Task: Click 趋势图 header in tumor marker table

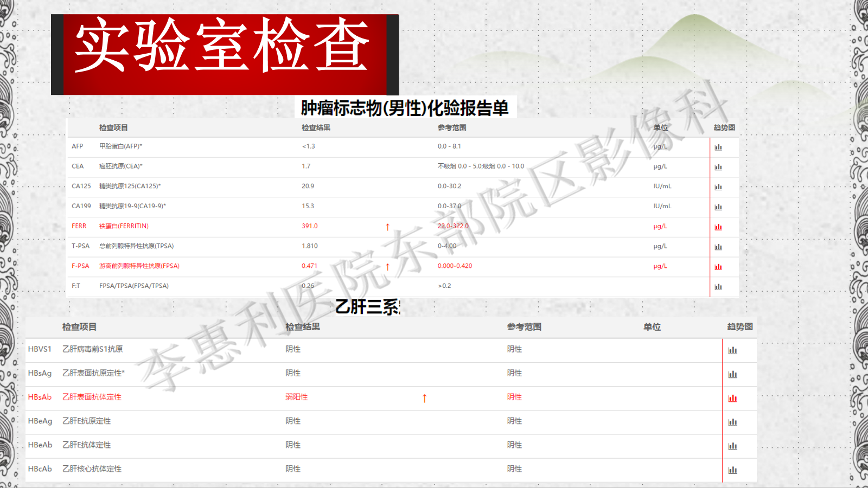Action: (x=724, y=127)
